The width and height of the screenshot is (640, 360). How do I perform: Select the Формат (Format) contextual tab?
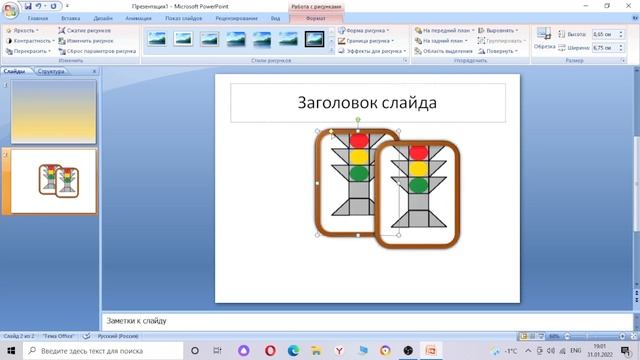316,18
